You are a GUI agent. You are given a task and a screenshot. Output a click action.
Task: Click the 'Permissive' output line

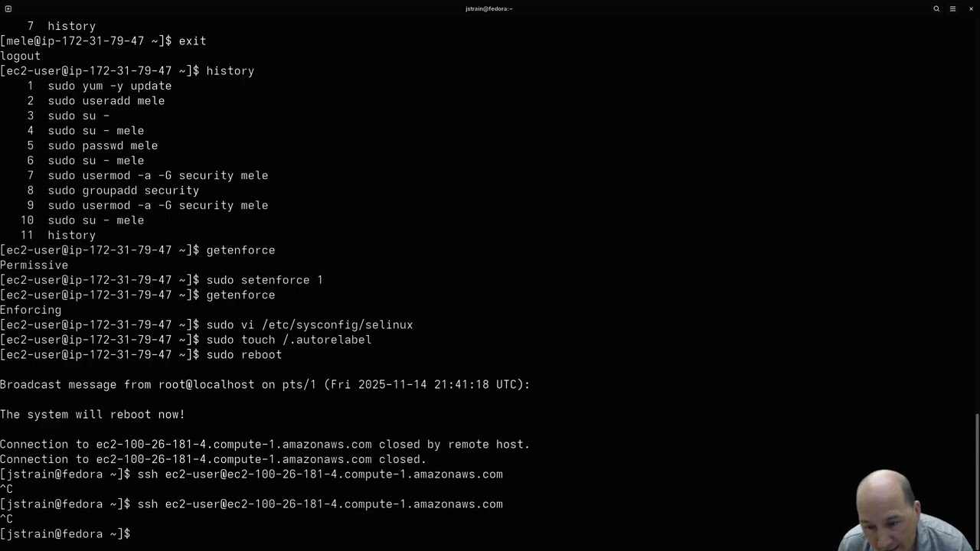pyautogui.click(x=34, y=266)
